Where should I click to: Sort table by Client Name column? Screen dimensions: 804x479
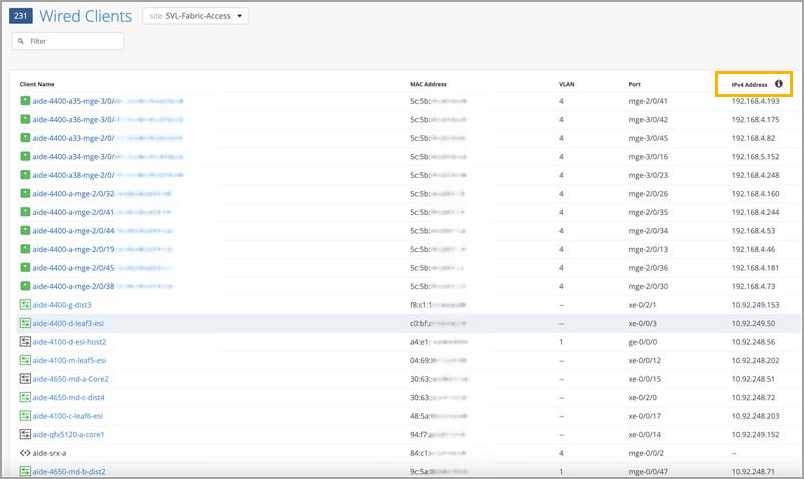[x=37, y=84]
